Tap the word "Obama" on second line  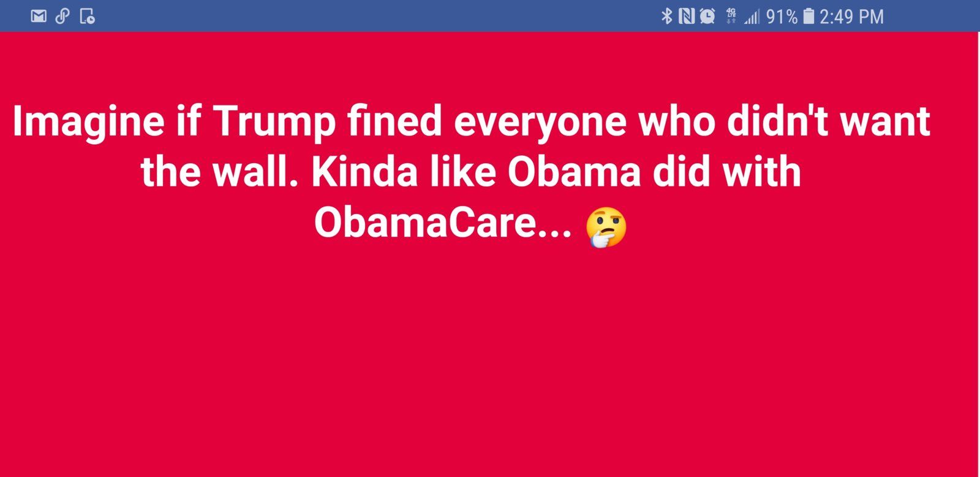[574, 172]
